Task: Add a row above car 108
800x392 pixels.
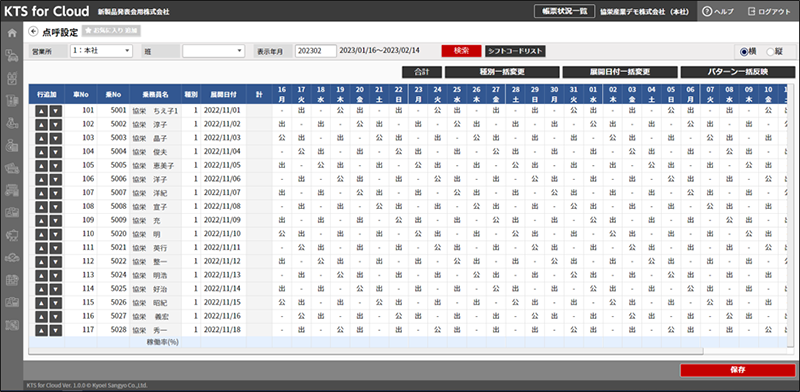Action: (x=41, y=207)
